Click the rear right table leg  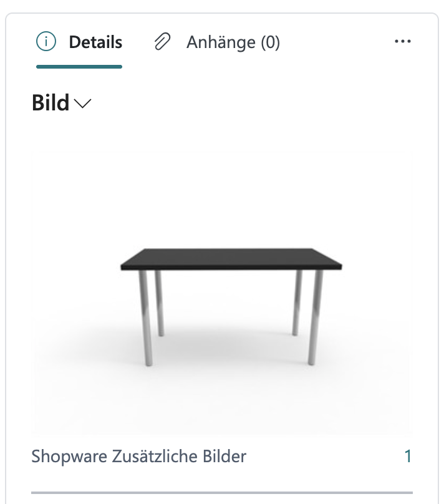click(x=297, y=304)
